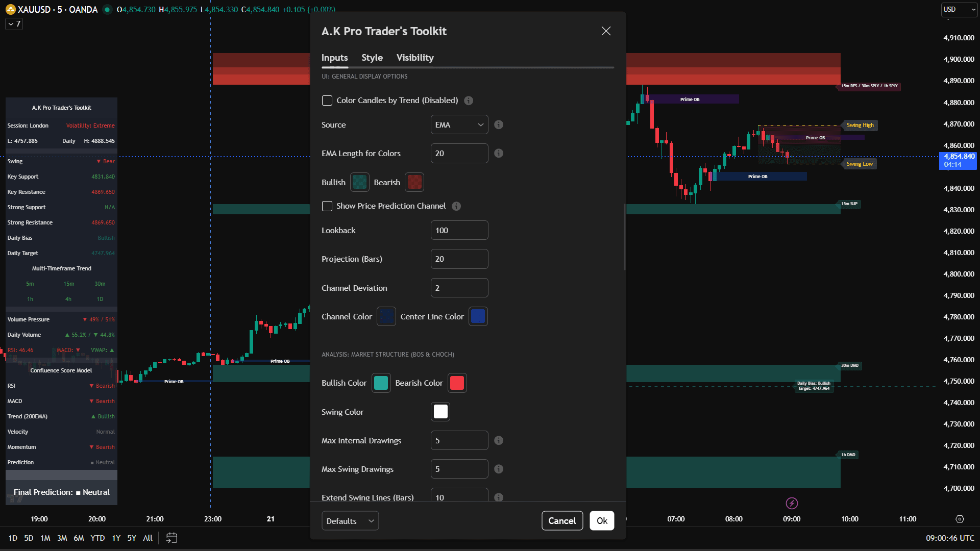
Task: Switch to the Visibility tab
Action: [x=414, y=58]
